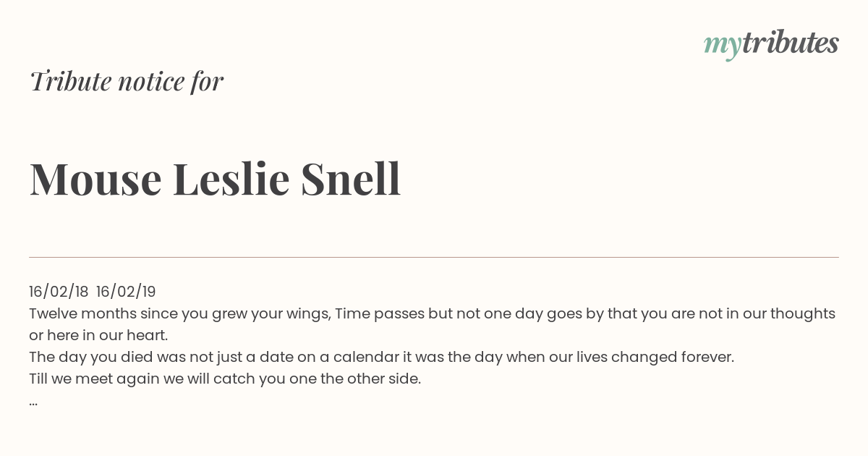Viewport: 868px width, 456px height.
Task: Click the horizontal divider line
Action: point(434,257)
